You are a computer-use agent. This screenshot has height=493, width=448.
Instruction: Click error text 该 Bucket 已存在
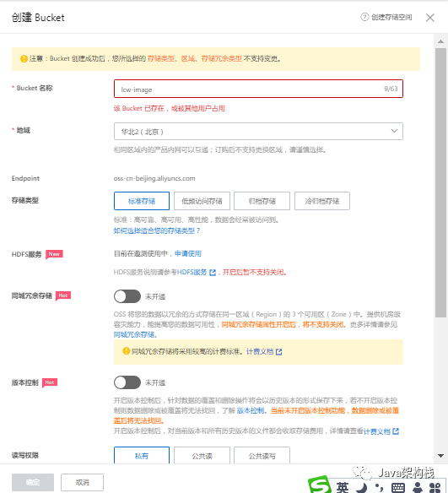click(x=170, y=108)
